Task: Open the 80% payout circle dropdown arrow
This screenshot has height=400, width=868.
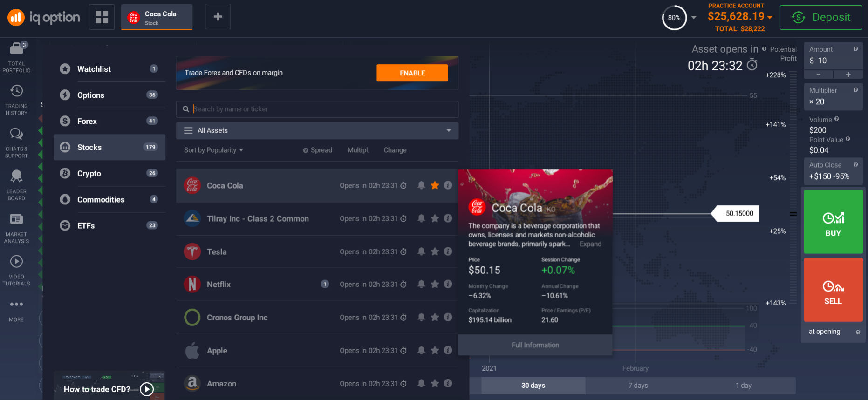Action: (x=694, y=17)
